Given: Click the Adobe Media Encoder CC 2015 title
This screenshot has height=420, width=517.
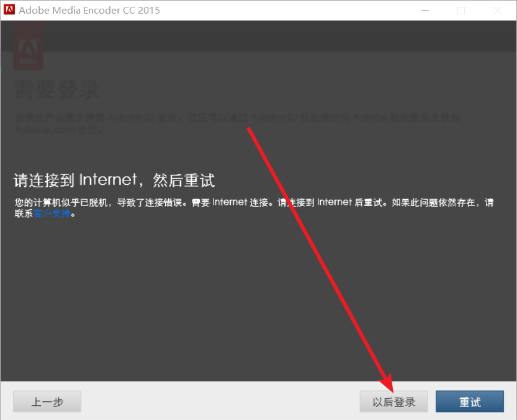Looking at the screenshot, I should click(89, 10).
